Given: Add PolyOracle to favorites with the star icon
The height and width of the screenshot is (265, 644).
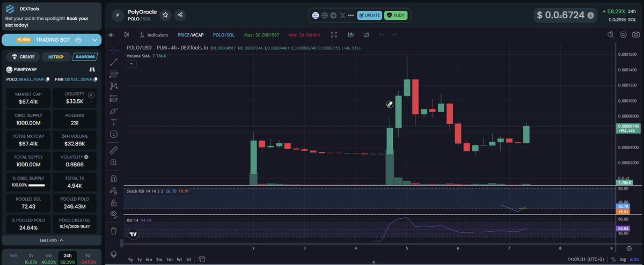Looking at the screenshot, I should pyautogui.click(x=165, y=15).
